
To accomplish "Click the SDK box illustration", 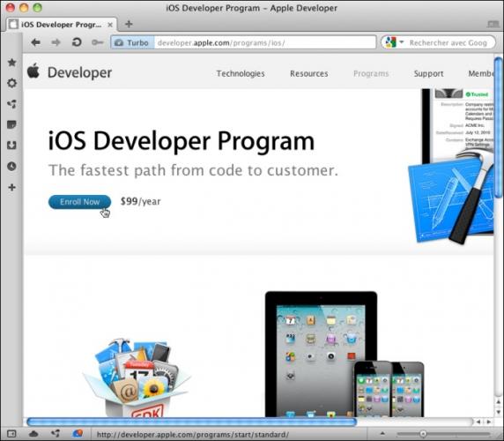I will point(137,378).
